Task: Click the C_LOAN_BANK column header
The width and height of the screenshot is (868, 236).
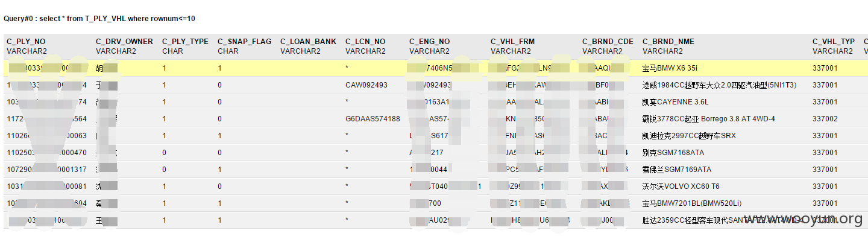Action: point(308,42)
